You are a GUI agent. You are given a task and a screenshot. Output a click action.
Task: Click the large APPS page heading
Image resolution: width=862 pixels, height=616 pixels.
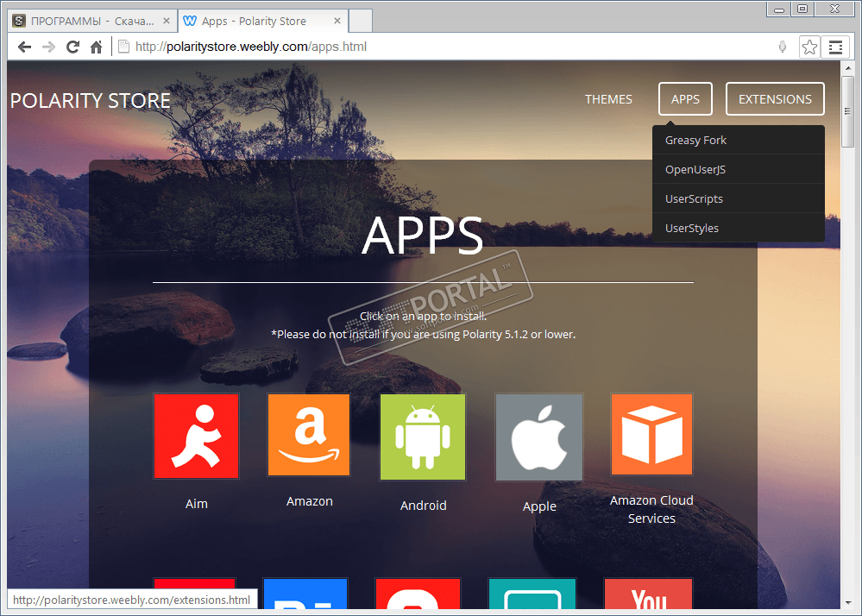(422, 236)
